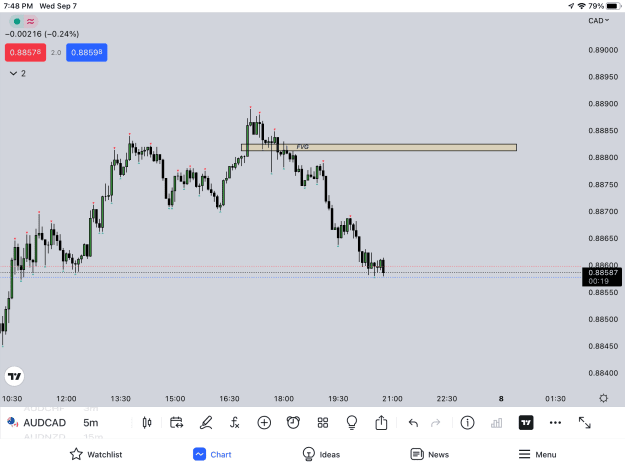Open the layout grid icon
This screenshot has height=469, width=625.
[322, 422]
